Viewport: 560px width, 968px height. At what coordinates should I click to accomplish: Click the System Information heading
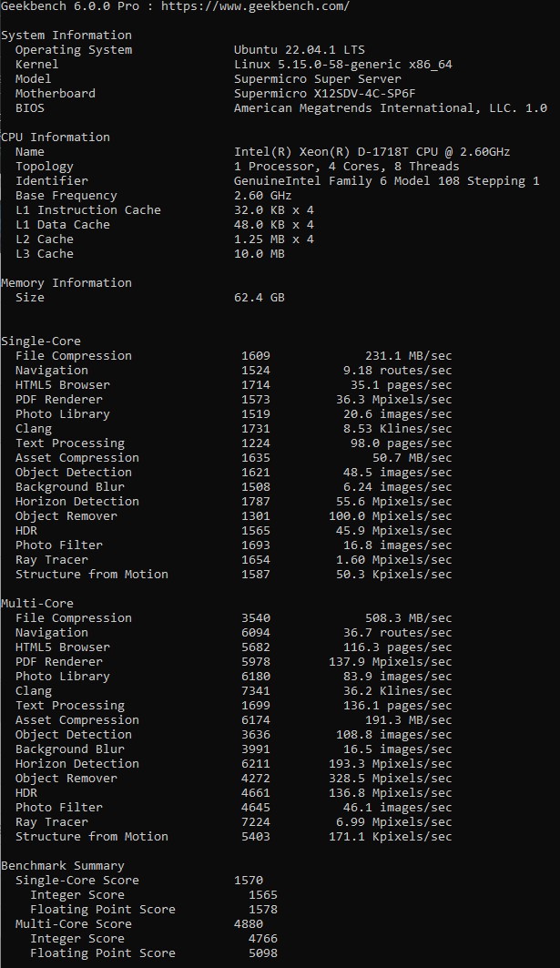[66, 36]
